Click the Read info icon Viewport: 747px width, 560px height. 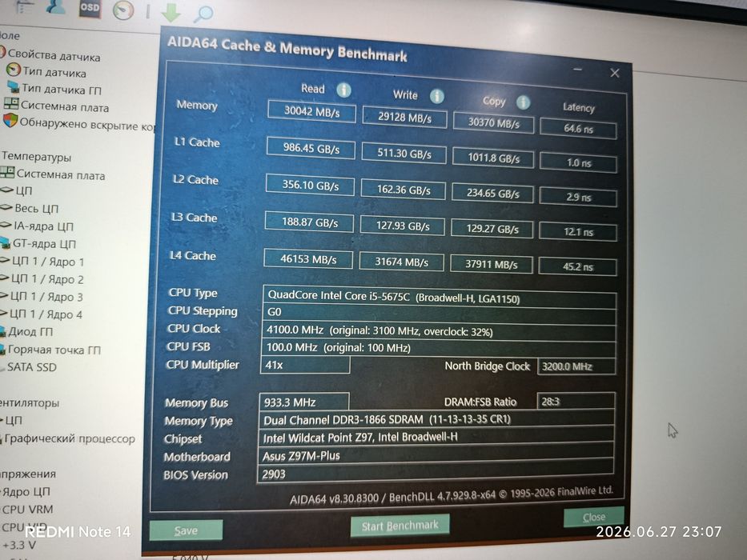[344, 90]
